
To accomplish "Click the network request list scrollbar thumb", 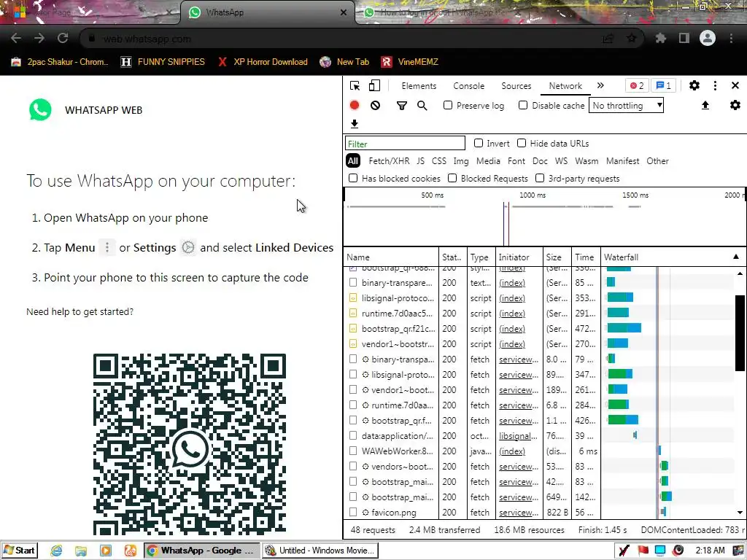I will [x=740, y=332].
